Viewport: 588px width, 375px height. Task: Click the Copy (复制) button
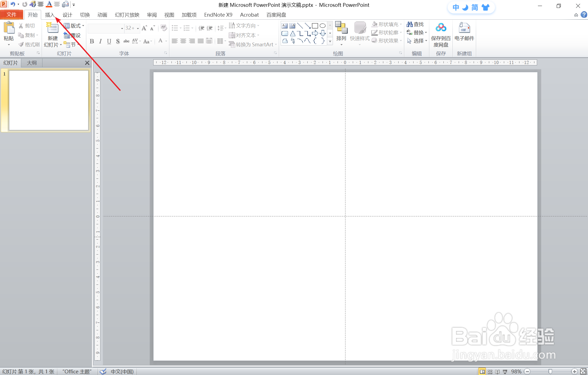[x=28, y=35]
